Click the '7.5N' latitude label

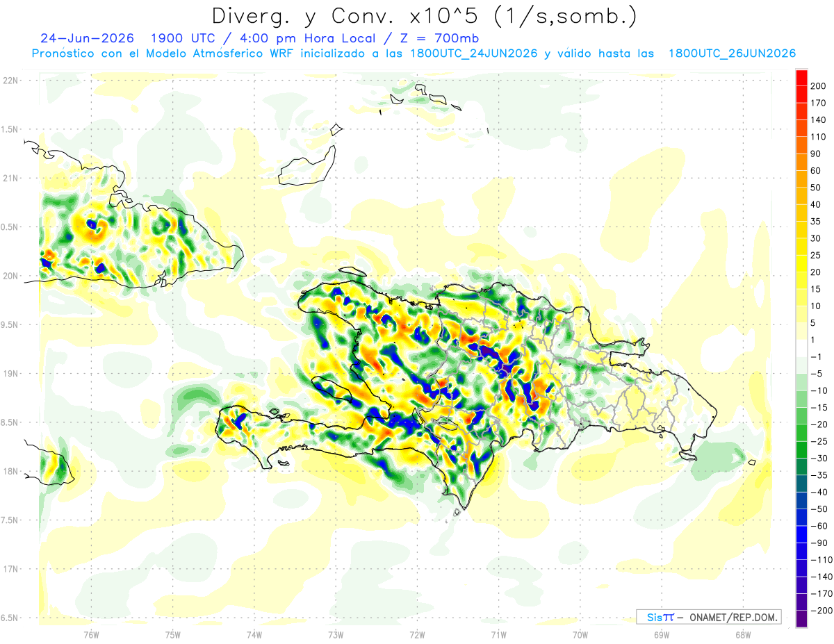coord(10,520)
